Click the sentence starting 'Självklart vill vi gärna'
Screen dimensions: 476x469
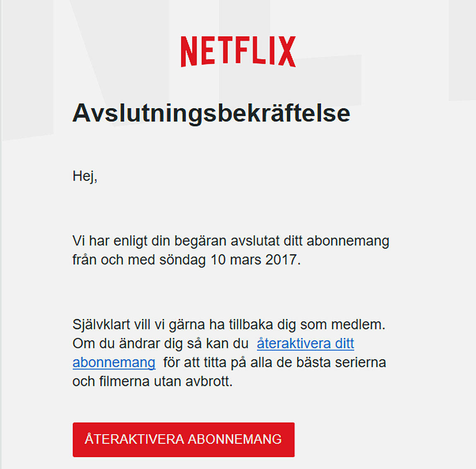click(x=229, y=325)
